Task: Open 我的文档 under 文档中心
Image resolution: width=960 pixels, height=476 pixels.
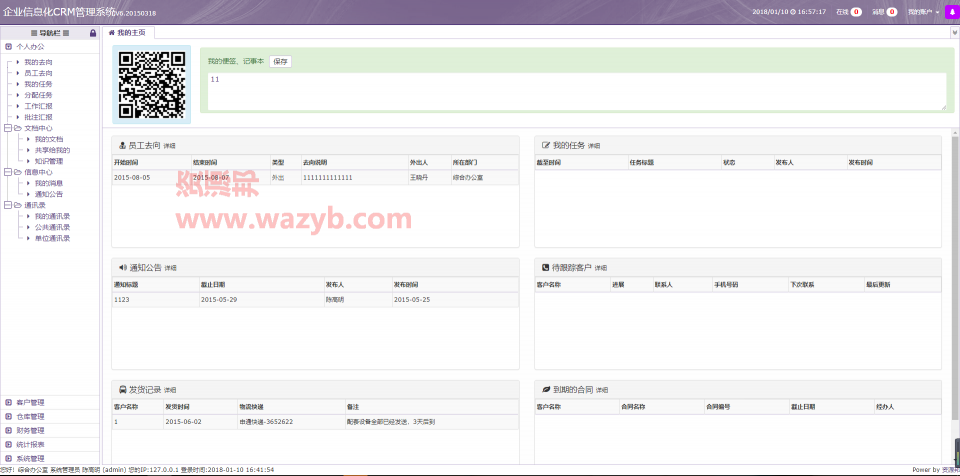Action: point(49,139)
